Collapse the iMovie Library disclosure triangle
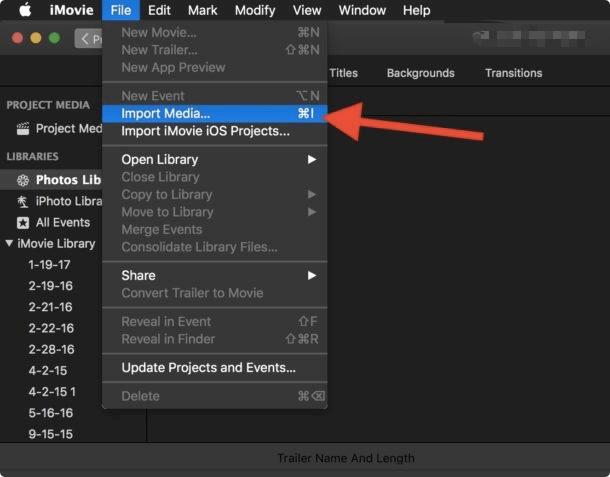The image size is (610, 477). (x=9, y=244)
